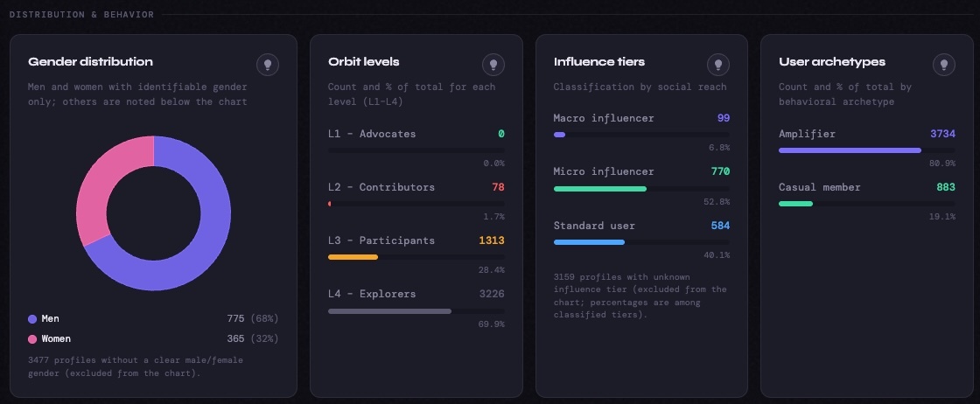Click the Macro influencer label
The width and height of the screenshot is (980, 404).
[603, 118]
